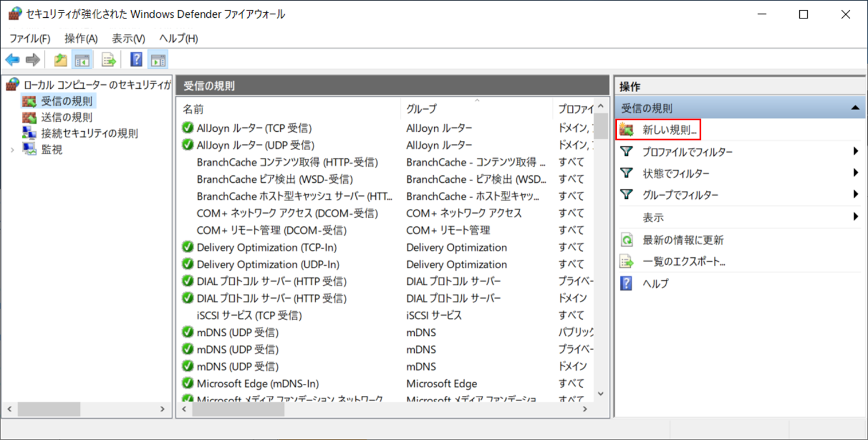Open the プロファイルでフィルター submenu arrow
The image size is (868, 440).
[x=855, y=151]
